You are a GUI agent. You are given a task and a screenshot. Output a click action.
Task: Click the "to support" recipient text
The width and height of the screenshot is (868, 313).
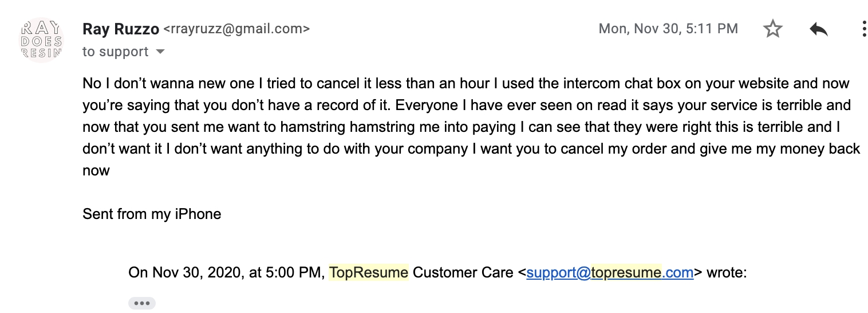(x=116, y=52)
